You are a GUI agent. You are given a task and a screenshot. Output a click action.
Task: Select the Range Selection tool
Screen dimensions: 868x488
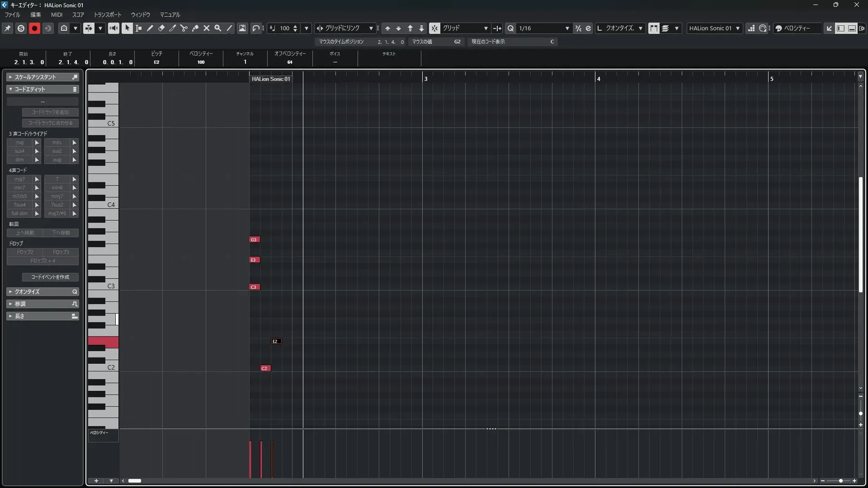pos(139,28)
